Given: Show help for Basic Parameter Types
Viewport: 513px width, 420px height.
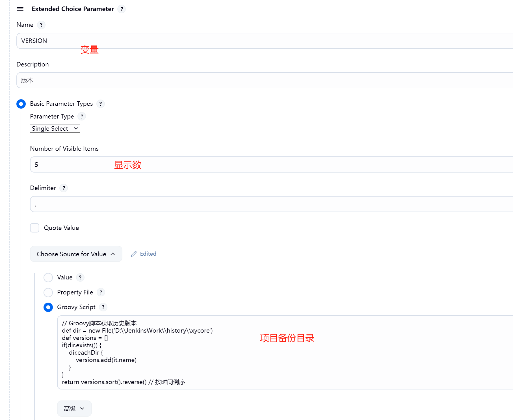Looking at the screenshot, I should pos(101,104).
